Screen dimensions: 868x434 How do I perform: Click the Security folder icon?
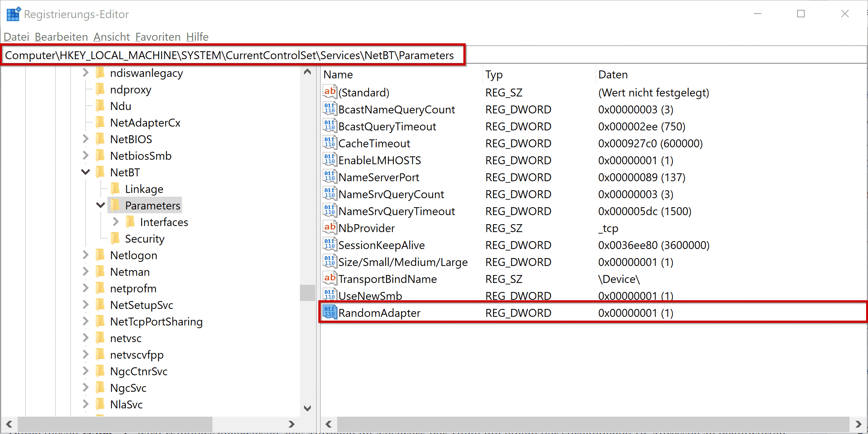(x=115, y=238)
